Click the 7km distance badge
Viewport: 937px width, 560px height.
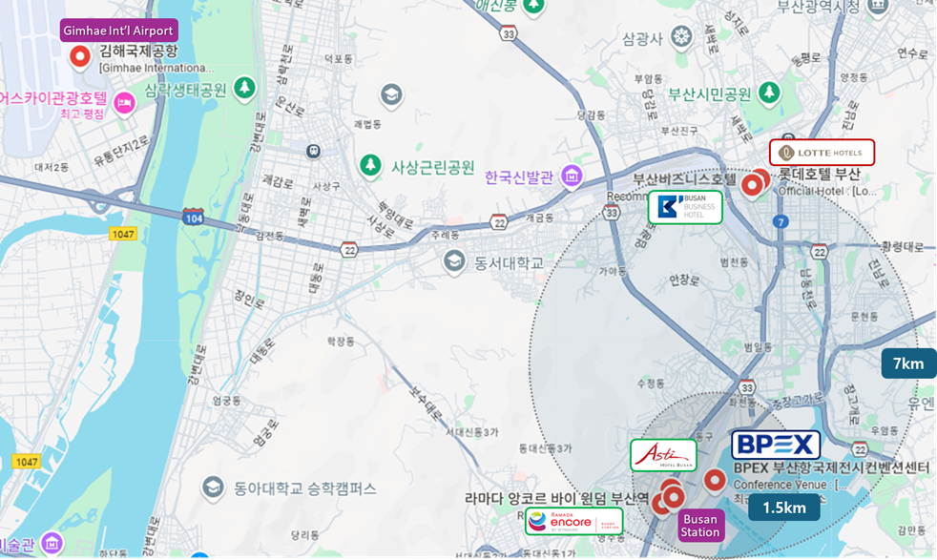[x=908, y=363]
